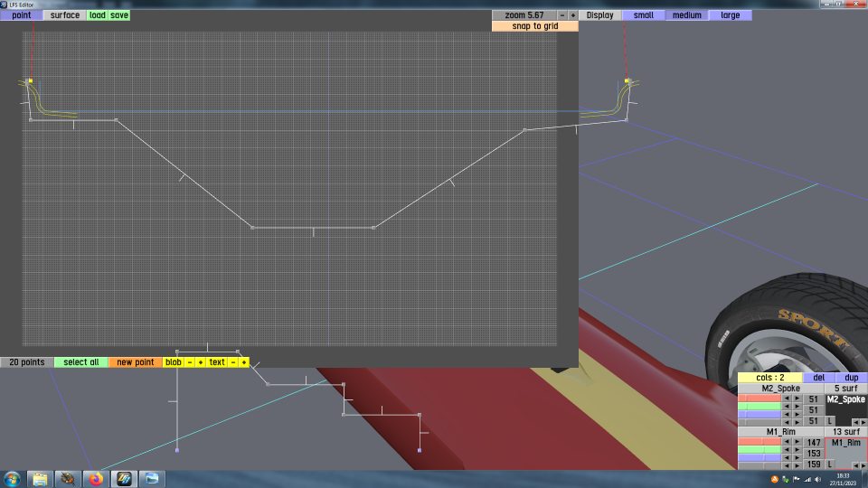Viewport: 868px width, 488px height.
Task: Decrease M2_Spoke blue value with left arrow
Action: [787, 415]
